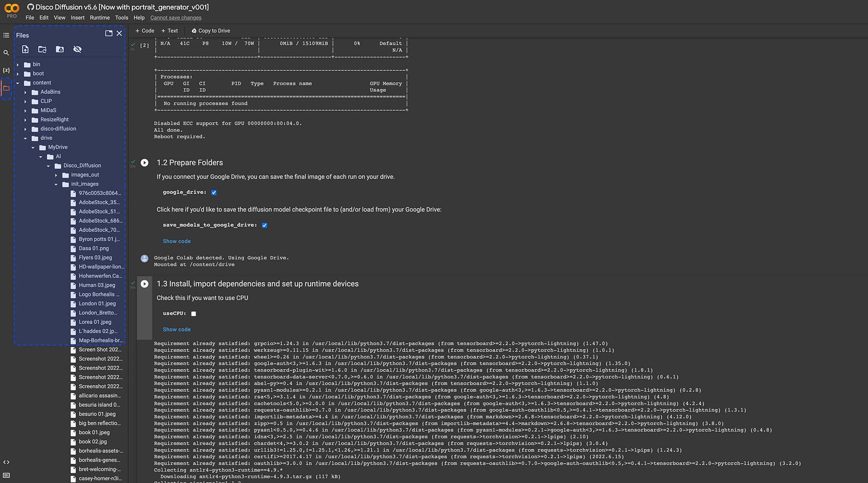Select the Hohenwerfen file
Image resolution: width=868 pixels, height=483 pixels.
(x=100, y=276)
